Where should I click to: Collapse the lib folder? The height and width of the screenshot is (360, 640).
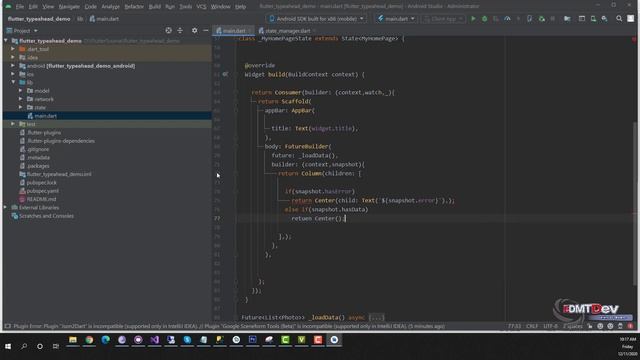[13, 82]
